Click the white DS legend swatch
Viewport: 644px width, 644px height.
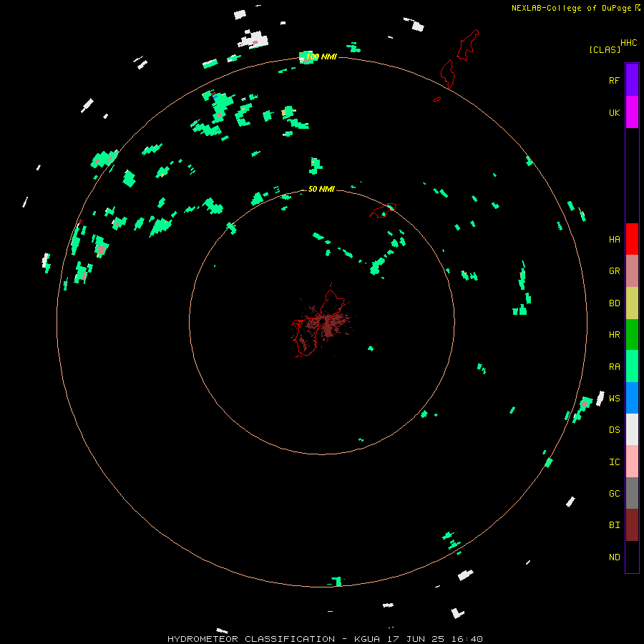coord(632,429)
